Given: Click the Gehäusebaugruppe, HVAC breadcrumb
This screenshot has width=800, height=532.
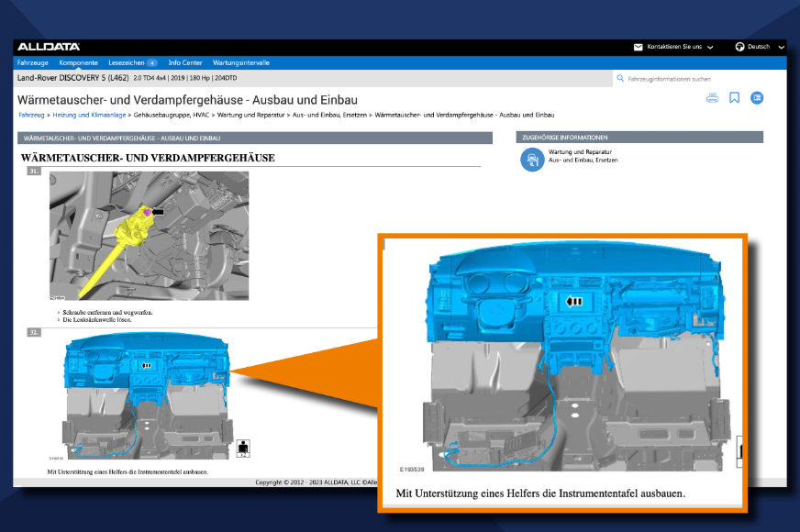Looking at the screenshot, I should [x=172, y=116].
